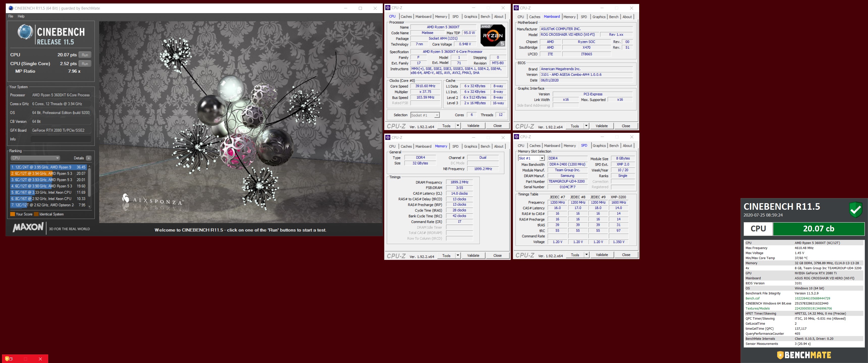Open the File menu in Cinebench
Screen dimensions: 868x363
(11, 16)
